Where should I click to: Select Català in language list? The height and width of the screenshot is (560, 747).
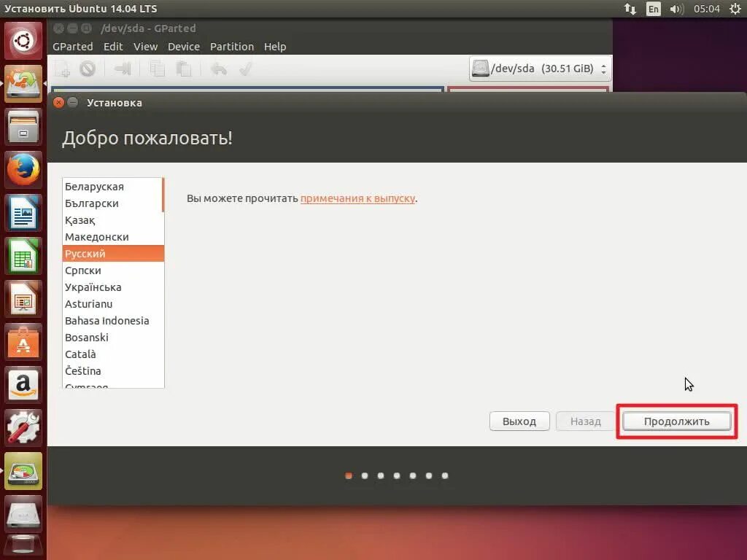[x=113, y=354]
